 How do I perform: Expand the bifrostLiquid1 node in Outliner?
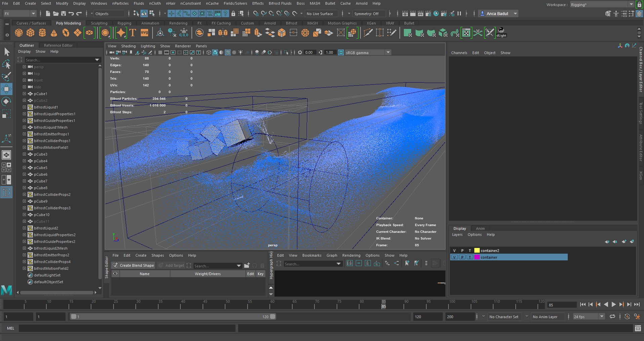[24, 107]
